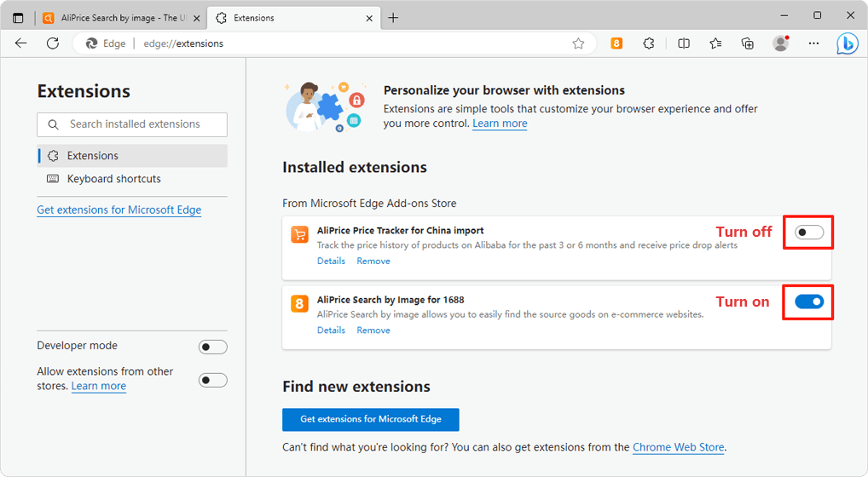Select Keyboard shortcuts in sidebar
The width and height of the screenshot is (868, 477).
click(113, 179)
